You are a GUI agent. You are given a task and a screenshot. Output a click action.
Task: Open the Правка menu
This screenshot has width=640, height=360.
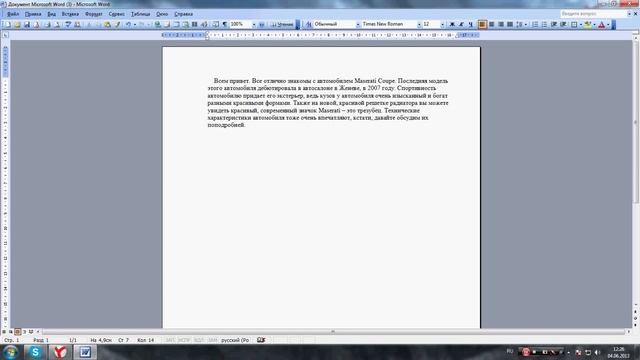33,14
